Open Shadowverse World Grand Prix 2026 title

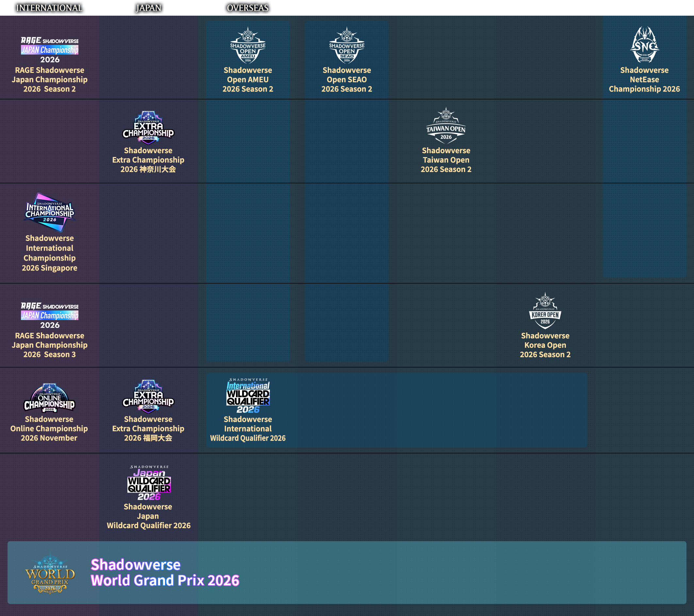coord(165,573)
